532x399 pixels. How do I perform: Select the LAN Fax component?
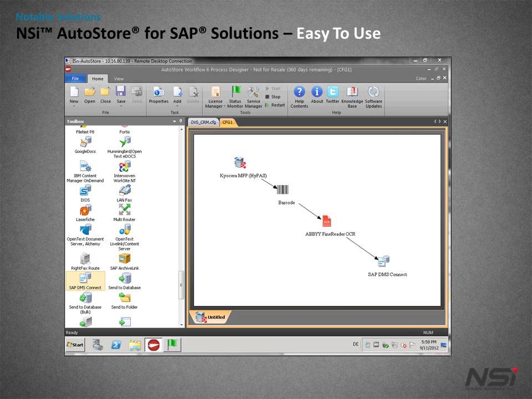click(125, 193)
